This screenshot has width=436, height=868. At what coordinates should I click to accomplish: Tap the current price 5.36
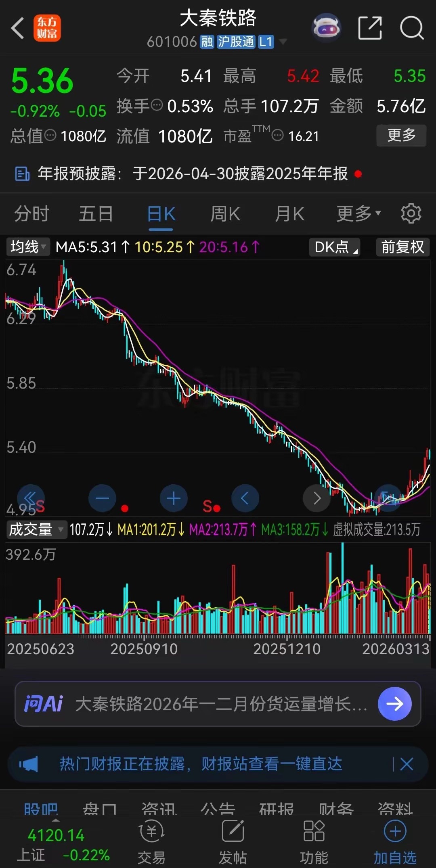(x=42, y=81)
